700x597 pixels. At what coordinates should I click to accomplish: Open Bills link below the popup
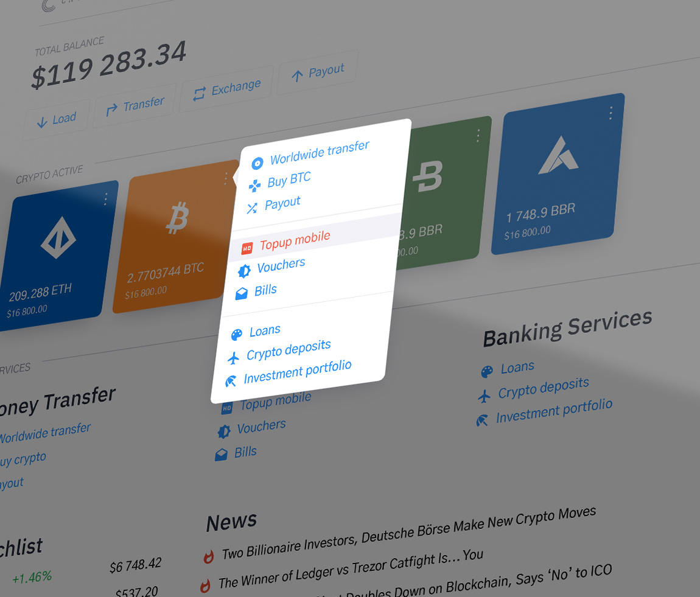click(245, 452)
